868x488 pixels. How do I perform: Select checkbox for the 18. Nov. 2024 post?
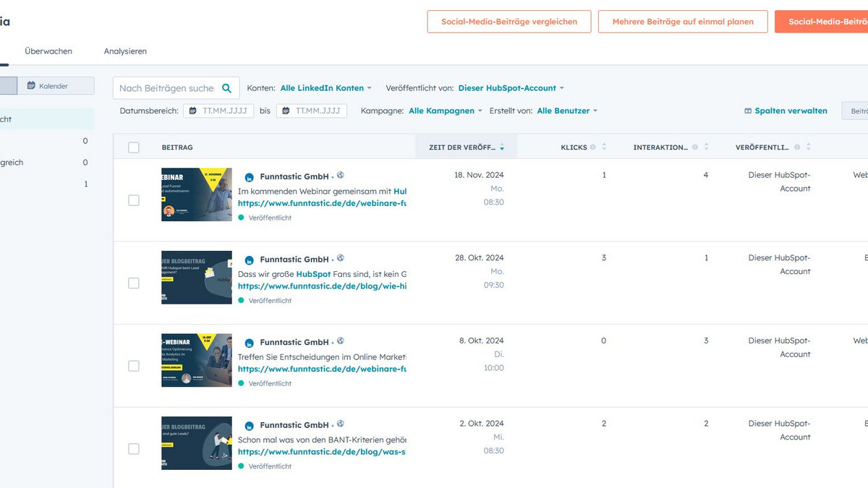134,200
